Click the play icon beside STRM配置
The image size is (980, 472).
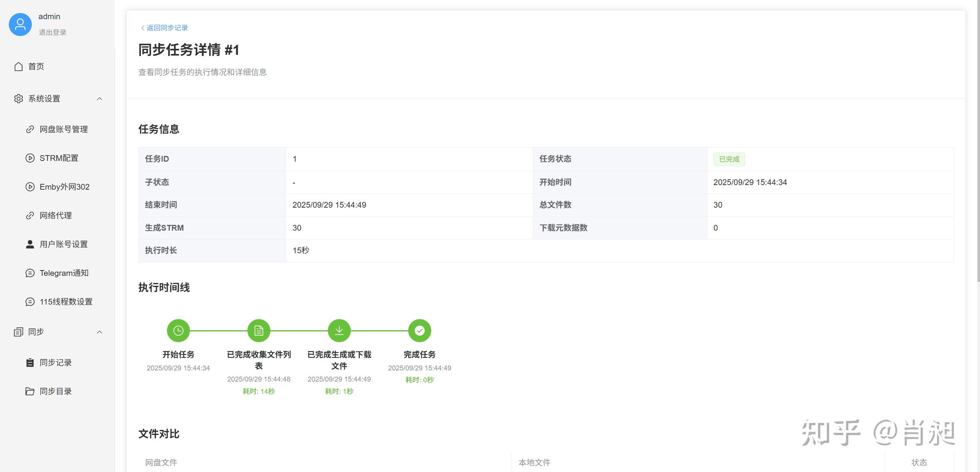click(x=30, y=158)
